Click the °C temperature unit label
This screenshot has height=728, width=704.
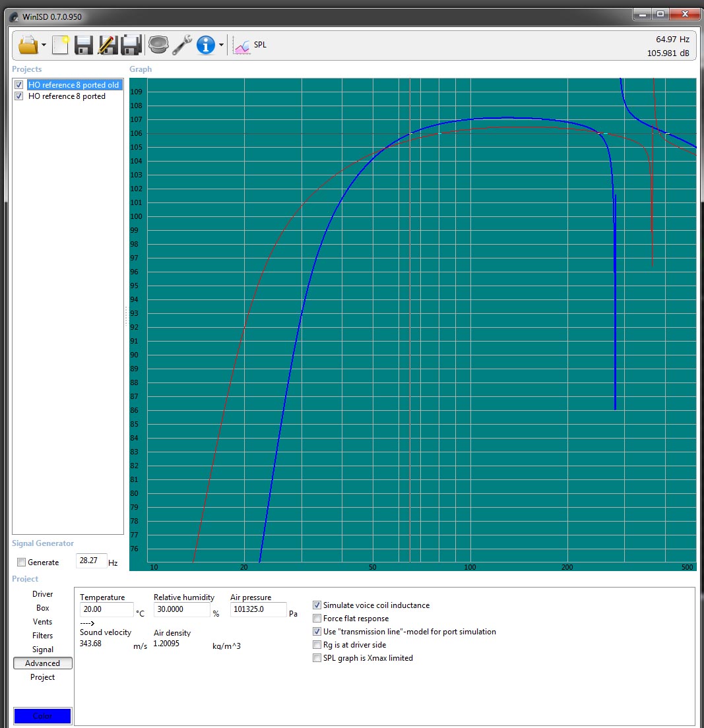click(140, 614)
